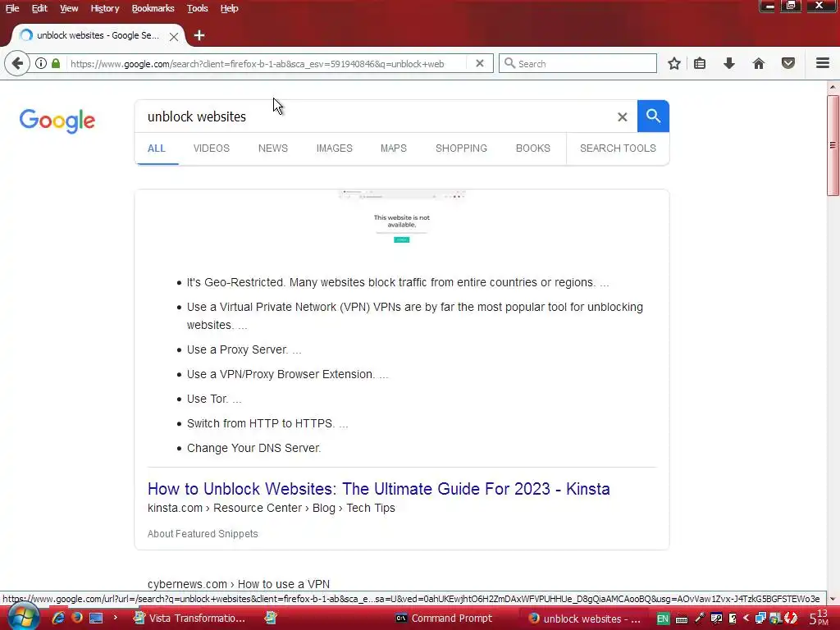Click the Show Desktop quick launch icon
The width and height of the screenshot is (840, 630).
97,618
